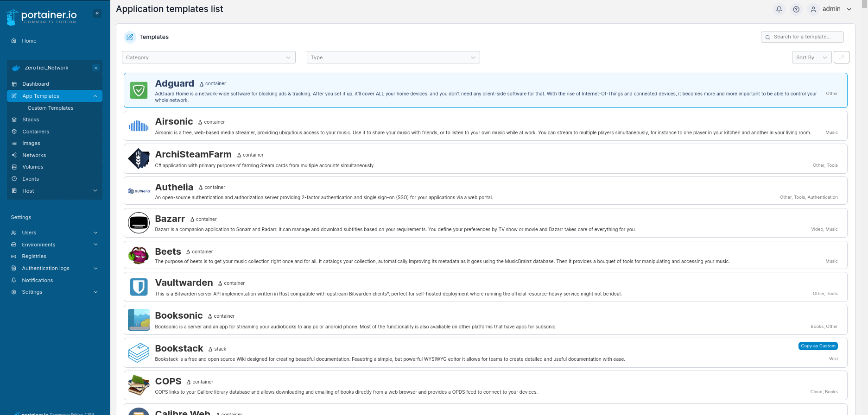
Task: Open the help question-mark icon in the header
Action: point(796,9)
